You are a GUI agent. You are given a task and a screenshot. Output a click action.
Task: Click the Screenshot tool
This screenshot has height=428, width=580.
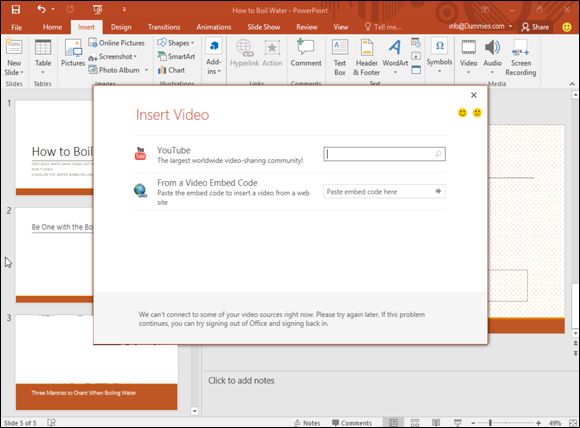113,57
